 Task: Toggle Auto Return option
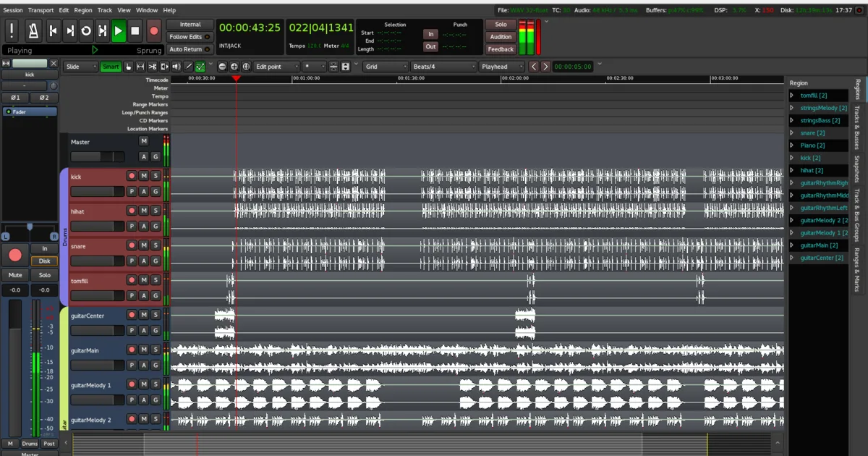[x=190, y=49]
